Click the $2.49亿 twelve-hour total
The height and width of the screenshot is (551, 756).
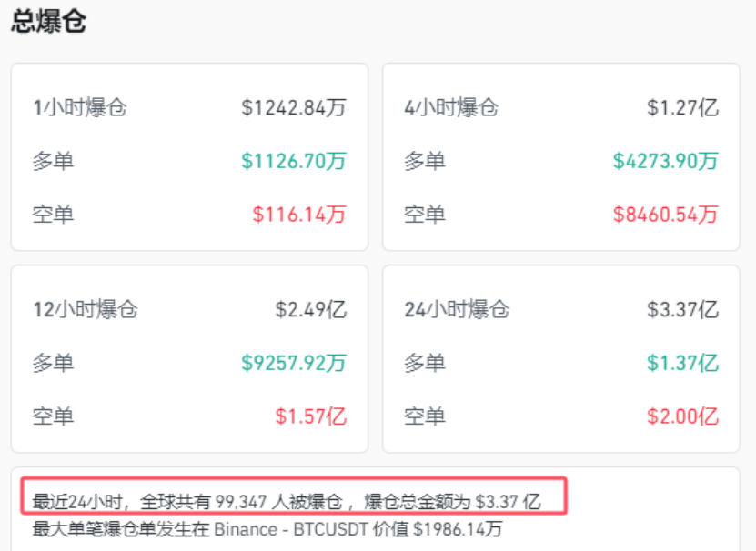coord(316,309)
